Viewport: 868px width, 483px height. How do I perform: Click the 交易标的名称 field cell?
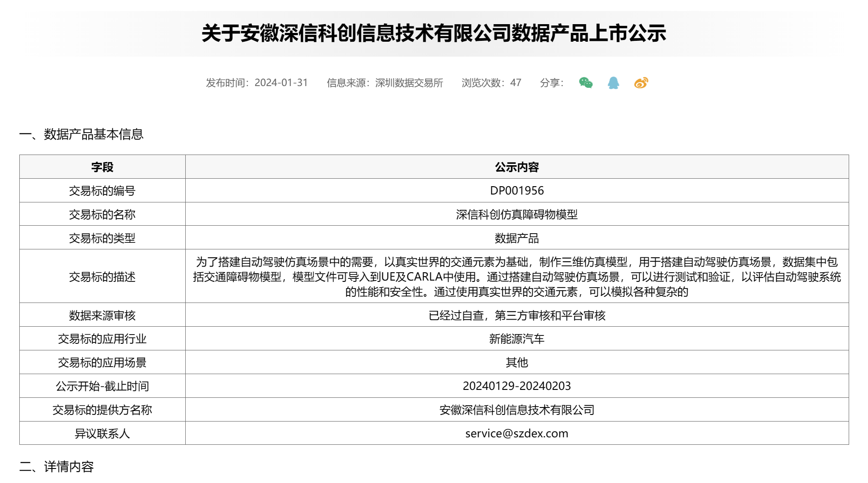click(102, 214)
